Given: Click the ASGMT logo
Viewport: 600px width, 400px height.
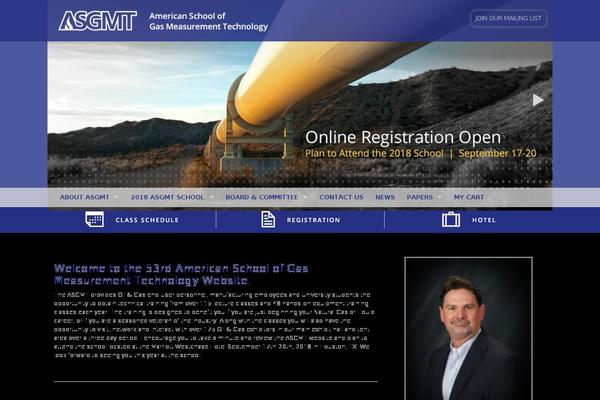Looking at the screenshot, I should [98, 21].
